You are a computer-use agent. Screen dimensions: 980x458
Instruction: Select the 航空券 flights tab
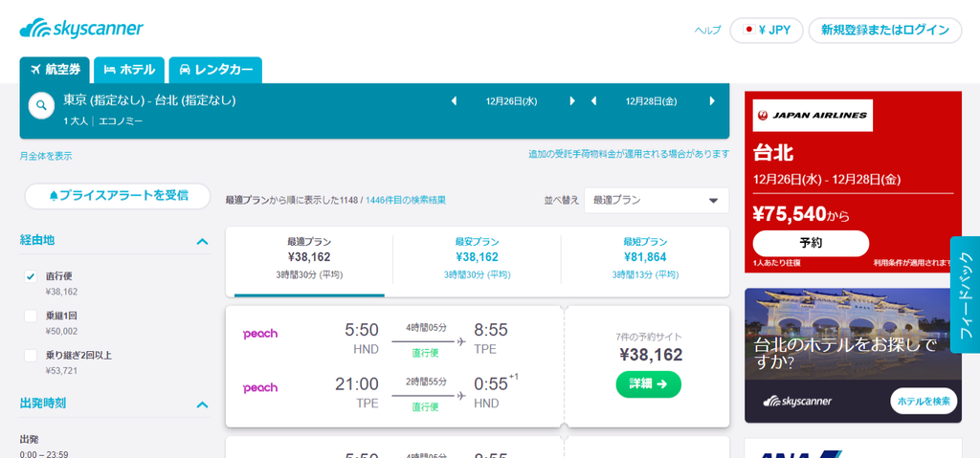55,70
